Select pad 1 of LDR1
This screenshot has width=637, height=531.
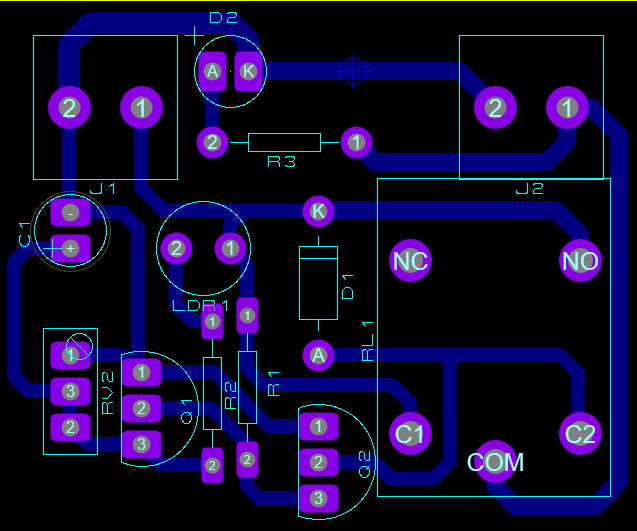[230, 248]
